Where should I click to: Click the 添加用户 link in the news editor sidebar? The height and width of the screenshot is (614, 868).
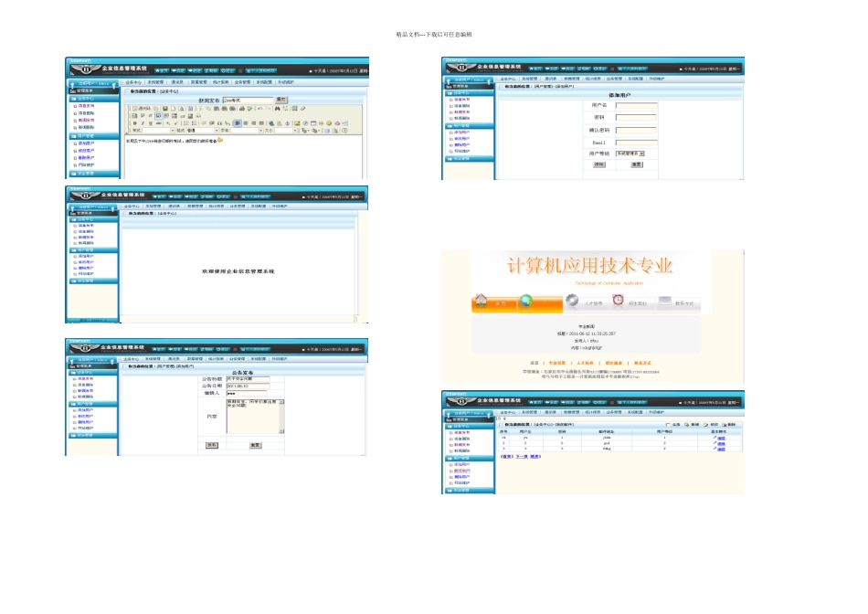click(x=87, y=143)
